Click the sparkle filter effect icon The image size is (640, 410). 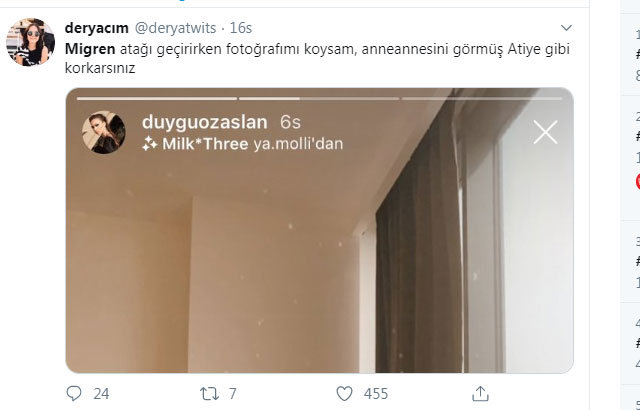[150, 144]
